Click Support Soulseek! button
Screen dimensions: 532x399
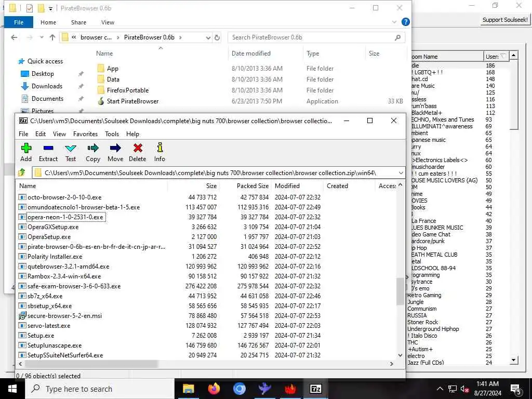505,20
